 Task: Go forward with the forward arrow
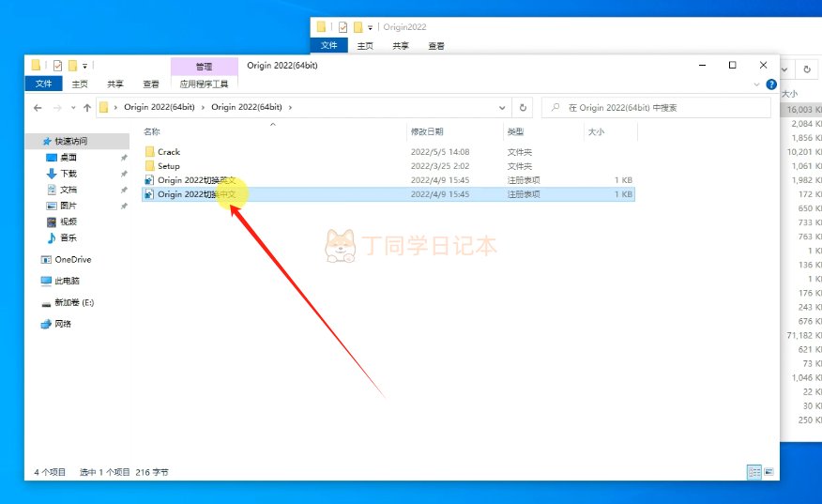click(x=57, y=108)
